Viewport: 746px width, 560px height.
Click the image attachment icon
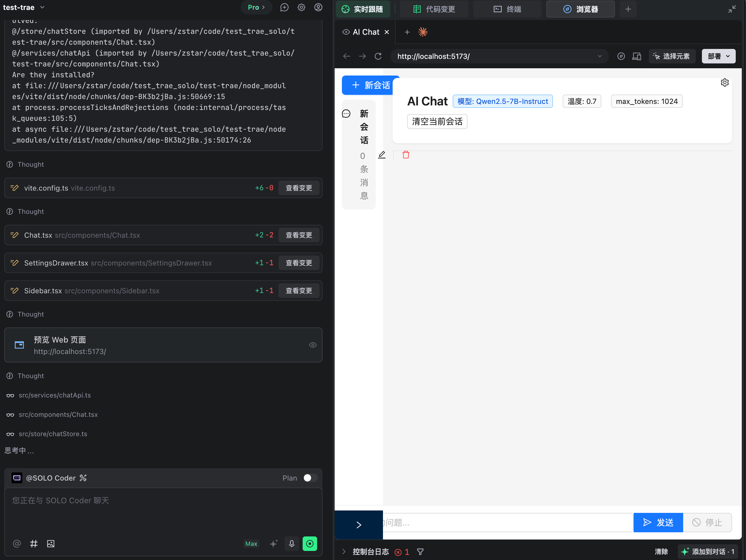(x=50, y=543)
